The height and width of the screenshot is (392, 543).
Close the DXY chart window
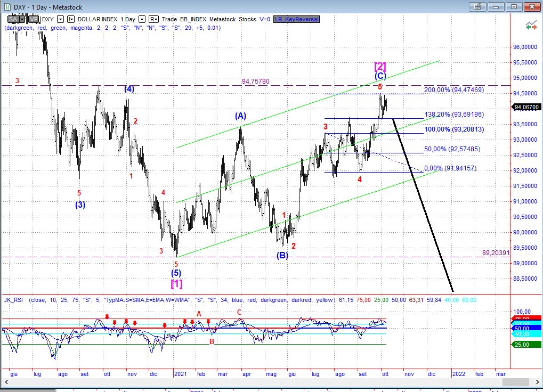point(532,6)
